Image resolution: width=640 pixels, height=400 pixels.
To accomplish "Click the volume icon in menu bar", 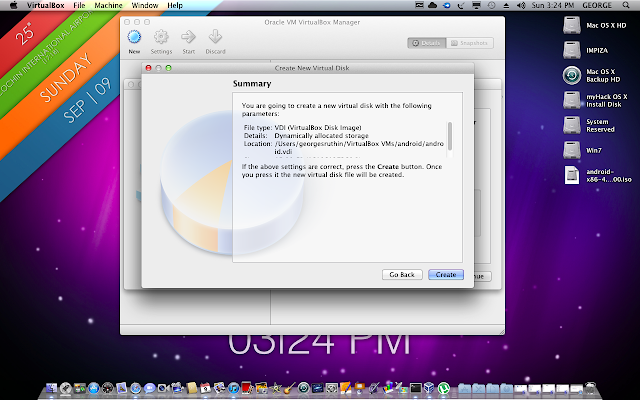I will tap(521, 5).
